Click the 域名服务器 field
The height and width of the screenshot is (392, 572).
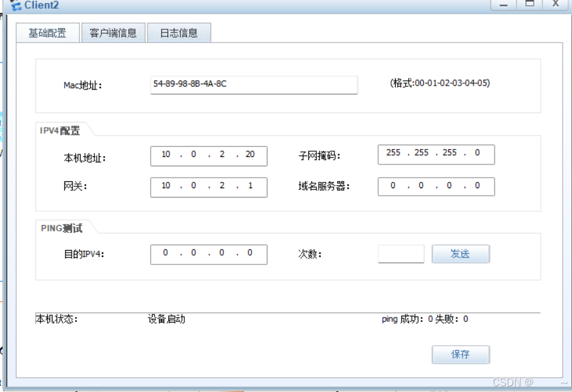tap(436, 186)
